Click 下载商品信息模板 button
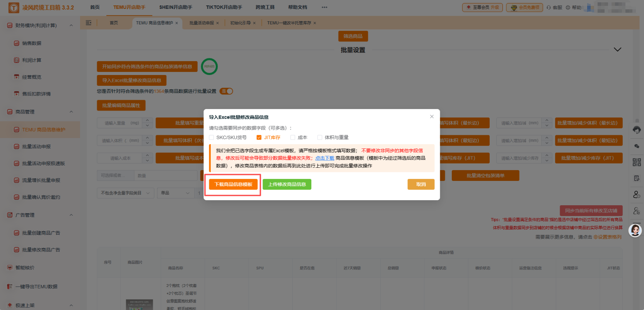Image resolution: width=644 pixels, height=310 pixels. coord(233,184)
